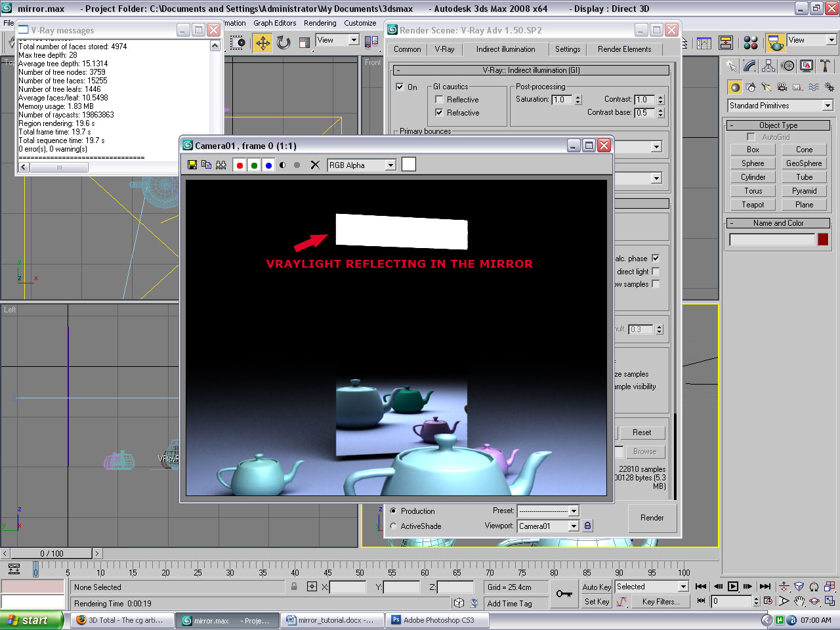Open the View dropdown beside Quick Render
This screenshot has width=840, height=630.
point(812,40)
